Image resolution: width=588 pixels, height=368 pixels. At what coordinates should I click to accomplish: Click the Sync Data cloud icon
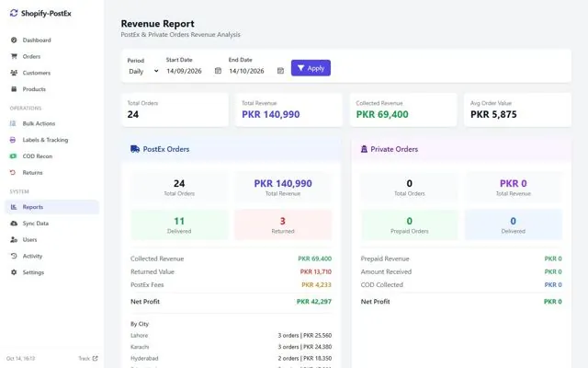pyautogui.click(x=14, y=224)
